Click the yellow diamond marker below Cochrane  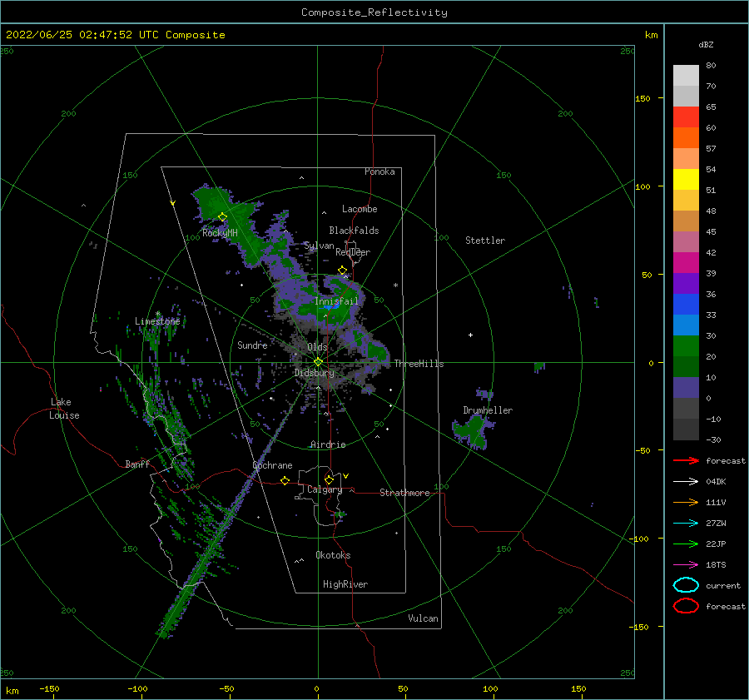[x=285, y=481]
